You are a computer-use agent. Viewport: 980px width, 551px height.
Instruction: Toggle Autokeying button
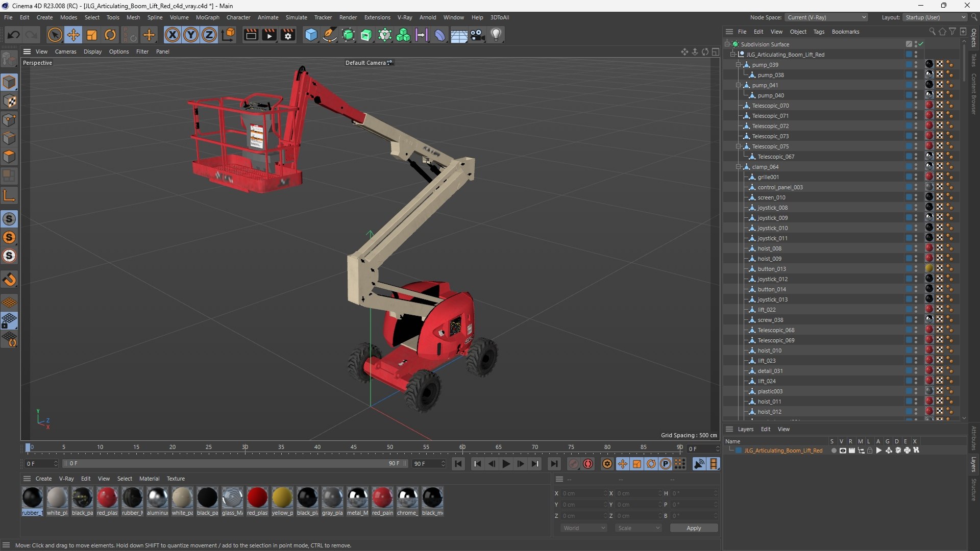click(588, 464)
